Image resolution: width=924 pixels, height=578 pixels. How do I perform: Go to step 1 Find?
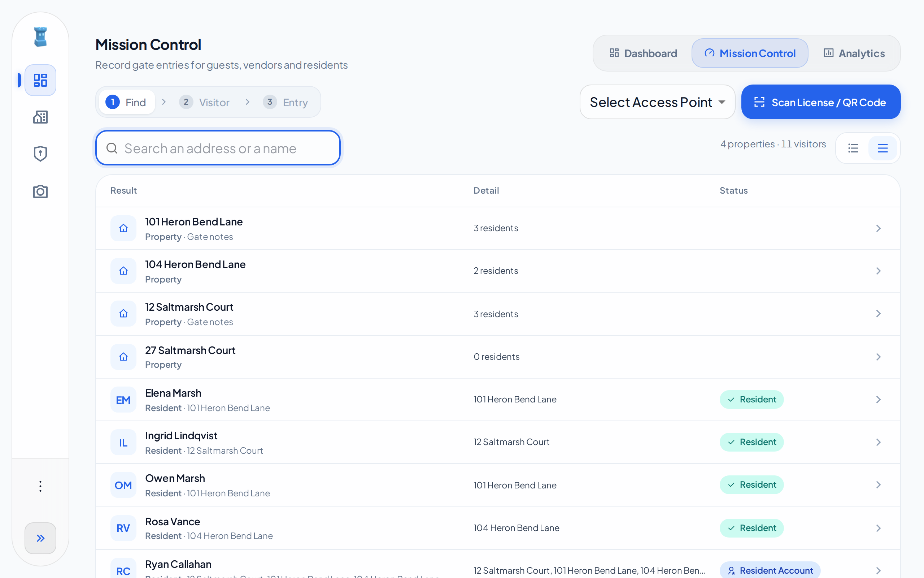127,102
